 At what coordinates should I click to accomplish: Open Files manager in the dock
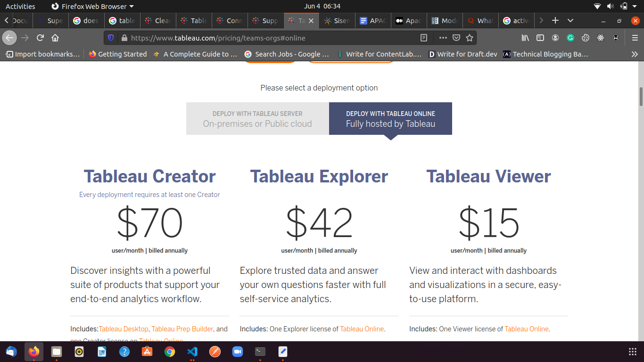coord(57,352)
